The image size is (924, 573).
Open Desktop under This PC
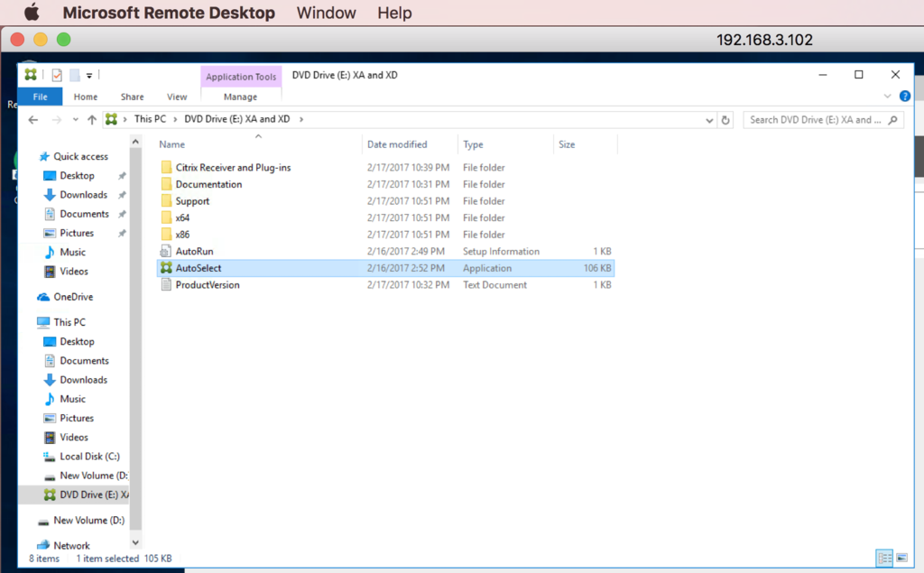[77, 341]
